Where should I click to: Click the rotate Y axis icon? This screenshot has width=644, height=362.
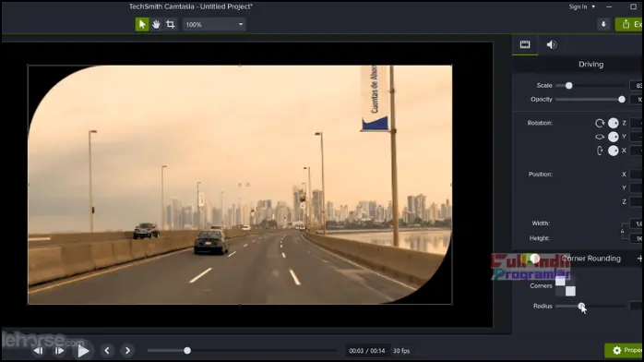[x=600, y=137]
